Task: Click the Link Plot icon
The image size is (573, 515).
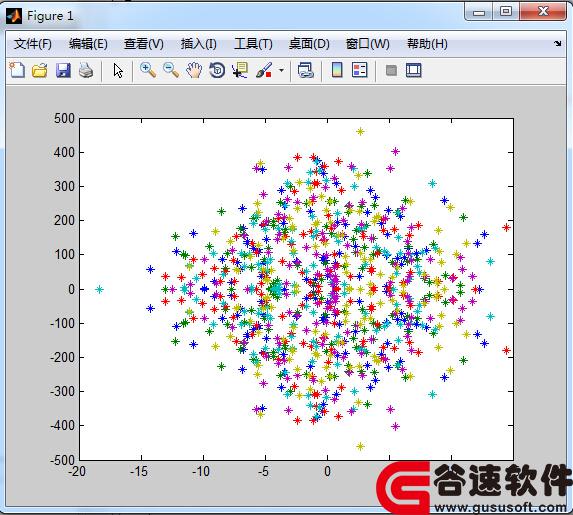Action: coord(306,70)
